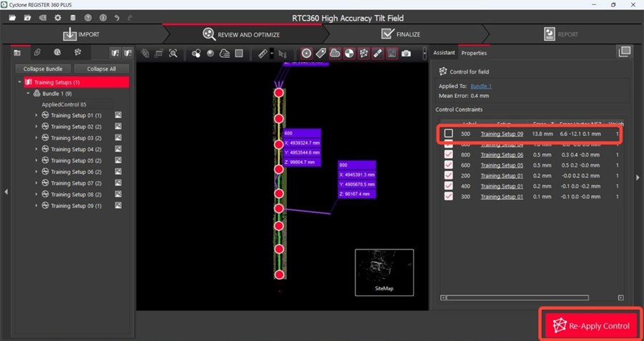644x341 pixels.
Task: Click the settings gear icon in top toolbar
Action: coord(58,17)
